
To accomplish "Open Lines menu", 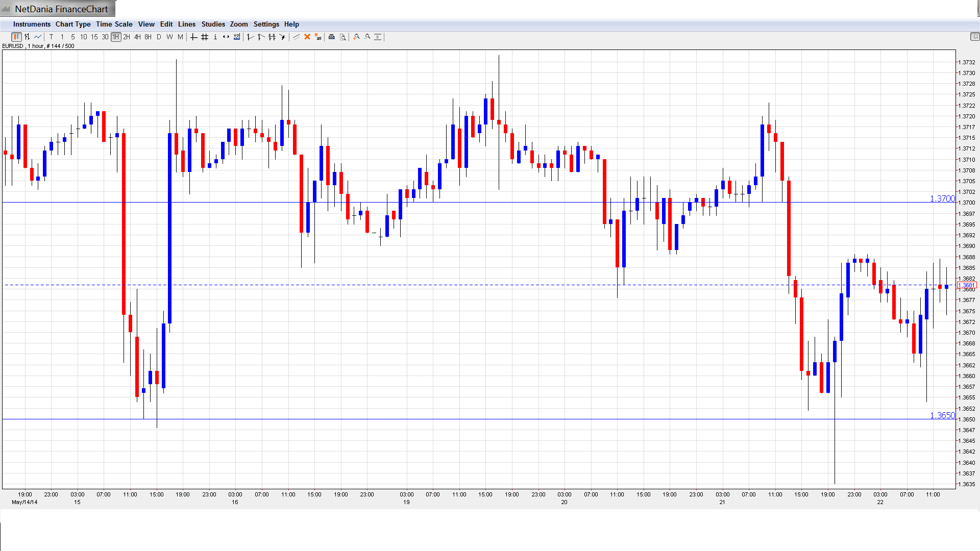I will 187,24.
